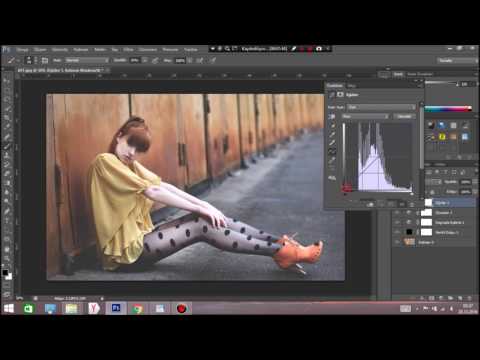Viewport: 480px width, 360px height.
Task: Select the Zoom magnifier tool in the toolbox
Action: (6, 258)
